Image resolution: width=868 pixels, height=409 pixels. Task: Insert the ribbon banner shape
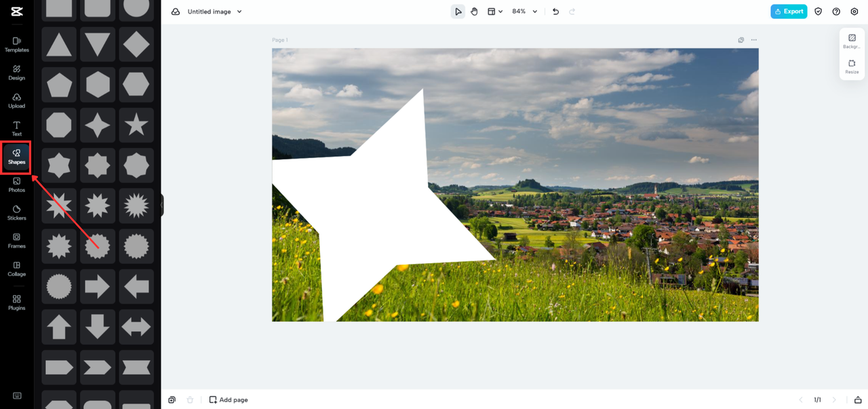tap(136, 368)
